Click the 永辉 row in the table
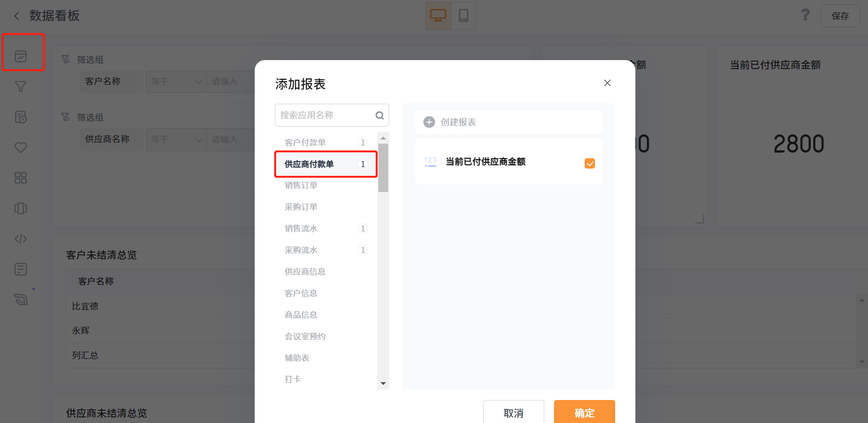The image size is (868, 423). click(x=160, y=331)
